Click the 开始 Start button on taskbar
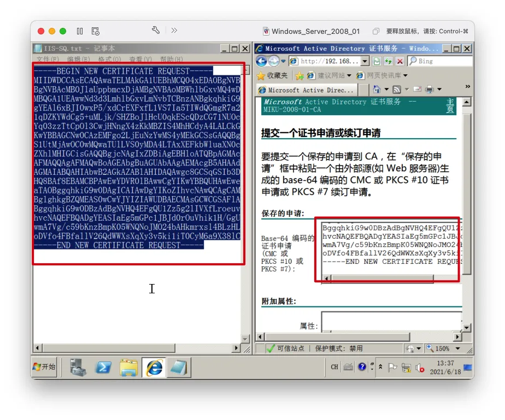Screen dimensions: 505x420 pos(44,367)
